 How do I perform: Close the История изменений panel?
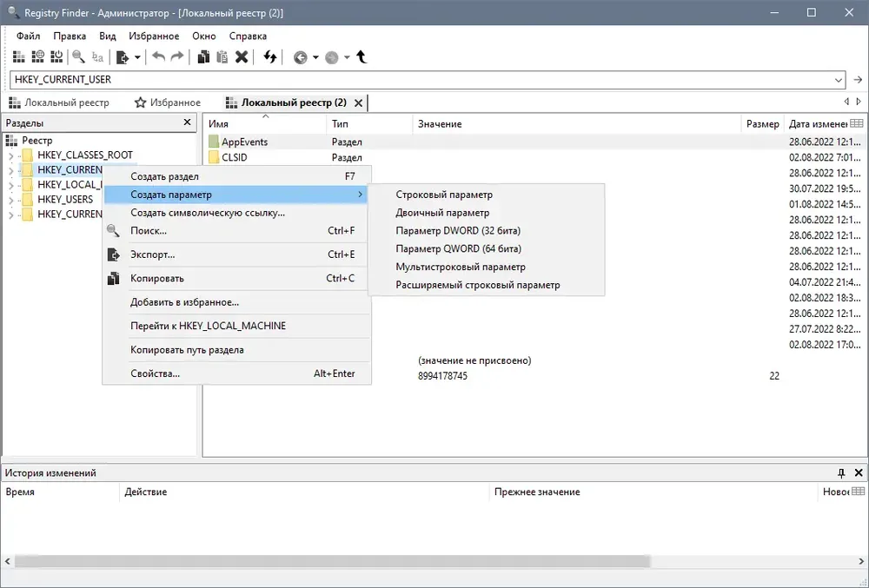pos(859,472)
